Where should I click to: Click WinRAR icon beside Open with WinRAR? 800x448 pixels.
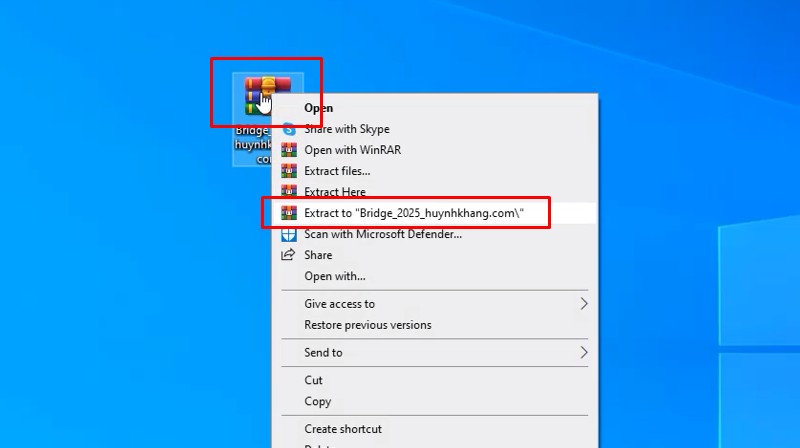click(x=289, y=150)
